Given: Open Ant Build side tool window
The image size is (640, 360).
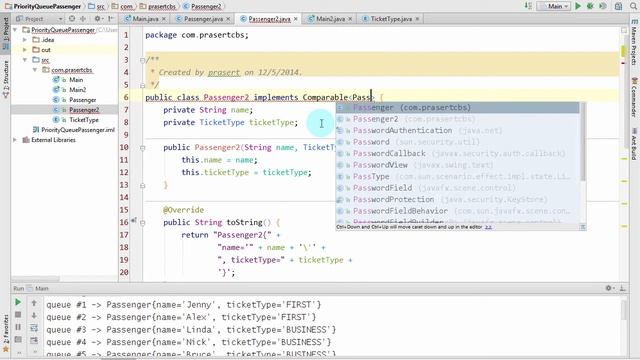Looking at the screenshot, I should click(x=634, y=144).
